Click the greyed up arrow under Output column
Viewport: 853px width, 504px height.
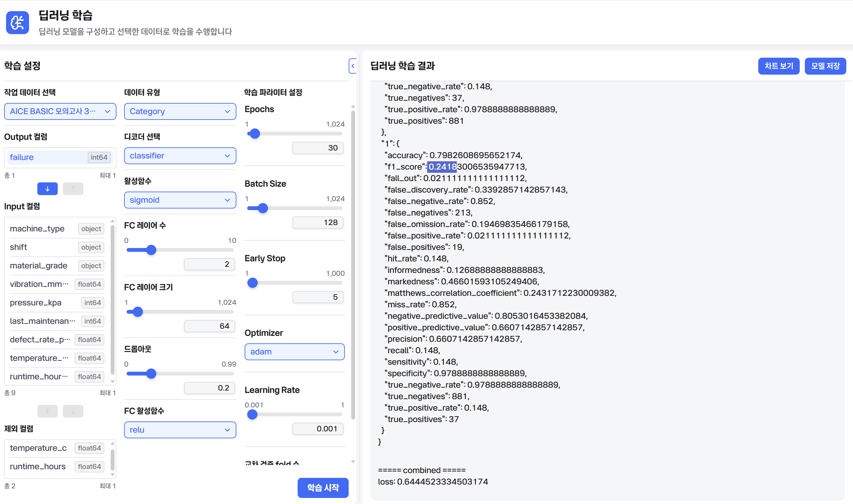[x=73, y=188]
